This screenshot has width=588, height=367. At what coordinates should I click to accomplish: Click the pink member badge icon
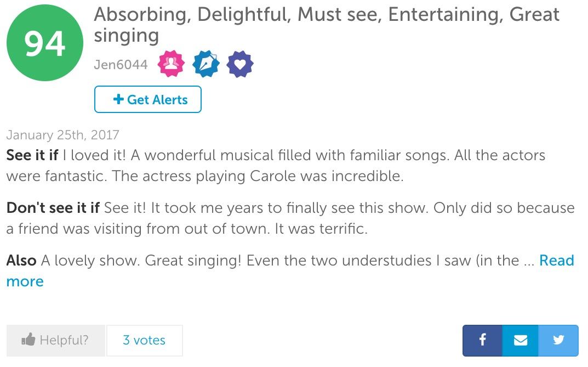pyautogui.click(x=171, y=65)
